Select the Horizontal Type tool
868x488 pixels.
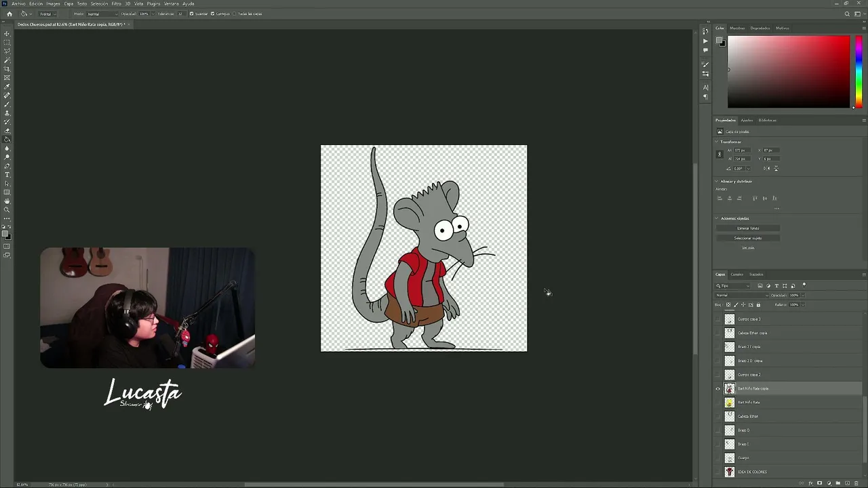click(x=7, y=174)
